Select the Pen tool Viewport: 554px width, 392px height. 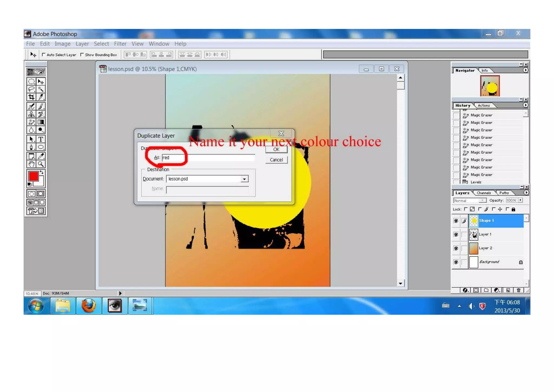31,147
